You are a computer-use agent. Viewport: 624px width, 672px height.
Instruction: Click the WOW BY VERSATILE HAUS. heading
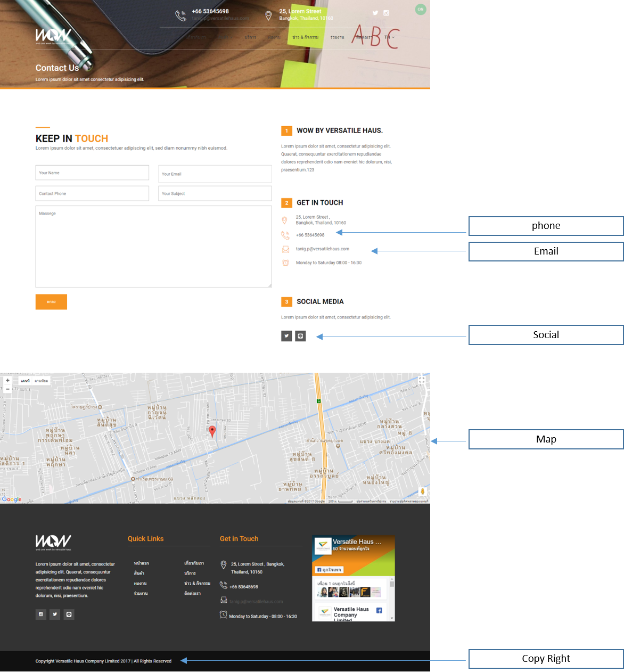click(x=340, y=130)
